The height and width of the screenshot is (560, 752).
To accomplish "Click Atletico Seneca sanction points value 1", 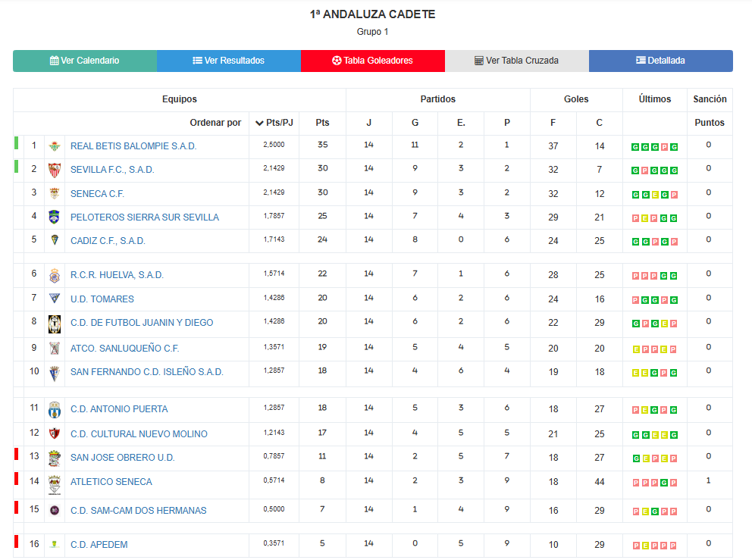I will click(x=708, y=480).
